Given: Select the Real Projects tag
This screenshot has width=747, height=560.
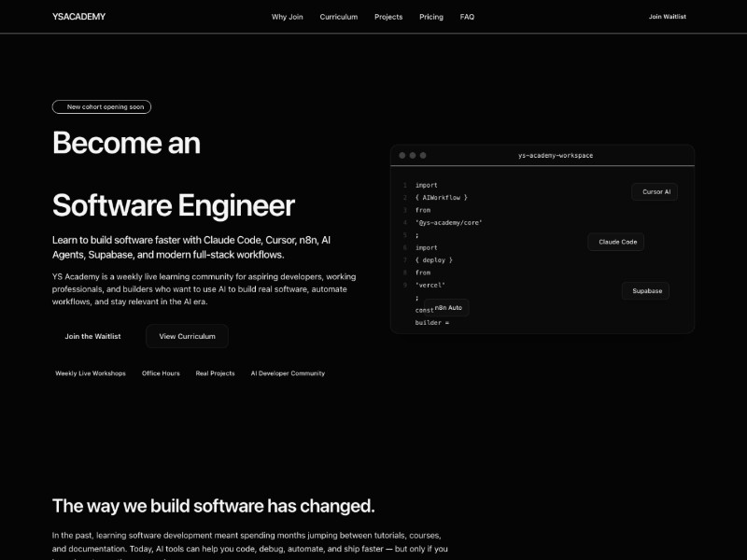Looking at the screenshot, I should click(216, 373).
